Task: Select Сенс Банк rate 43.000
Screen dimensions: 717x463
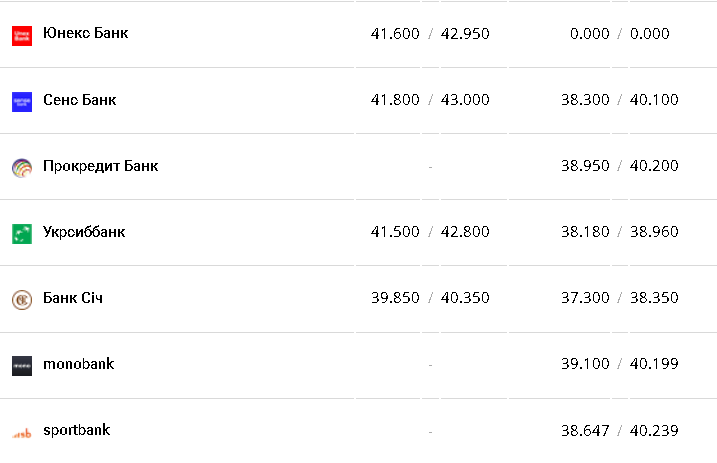Action: tap(465, 100)
